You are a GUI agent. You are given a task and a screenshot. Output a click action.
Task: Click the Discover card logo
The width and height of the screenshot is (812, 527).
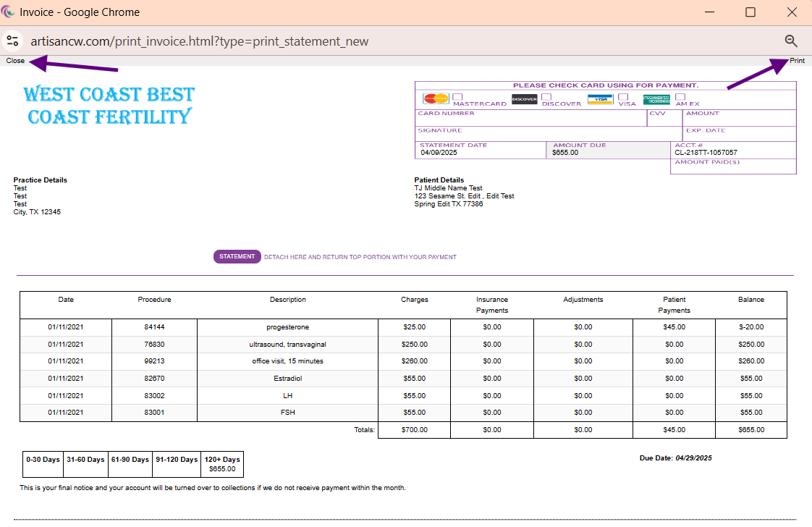point(524,99)
